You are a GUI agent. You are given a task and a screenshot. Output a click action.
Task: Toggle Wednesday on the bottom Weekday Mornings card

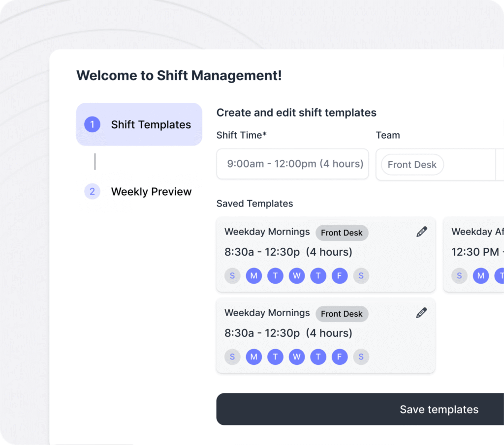(x=297, y=357)
